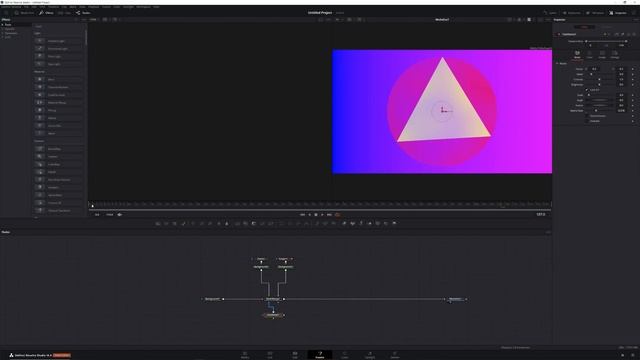Image resolution: width=640 pixels, height=360 pixels.
Task: Switch to the Fairlight page tab
Action: (370, 355)
